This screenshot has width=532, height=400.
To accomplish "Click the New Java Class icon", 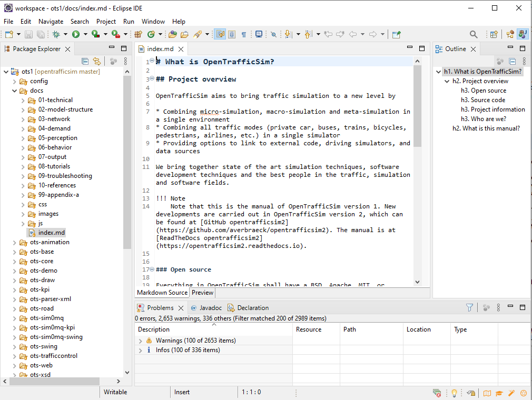I will pos(151,34).
